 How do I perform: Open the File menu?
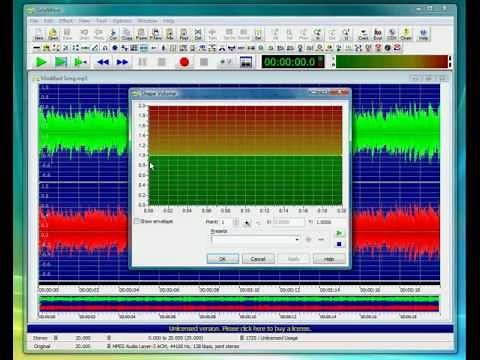click(x=35, y=21)
